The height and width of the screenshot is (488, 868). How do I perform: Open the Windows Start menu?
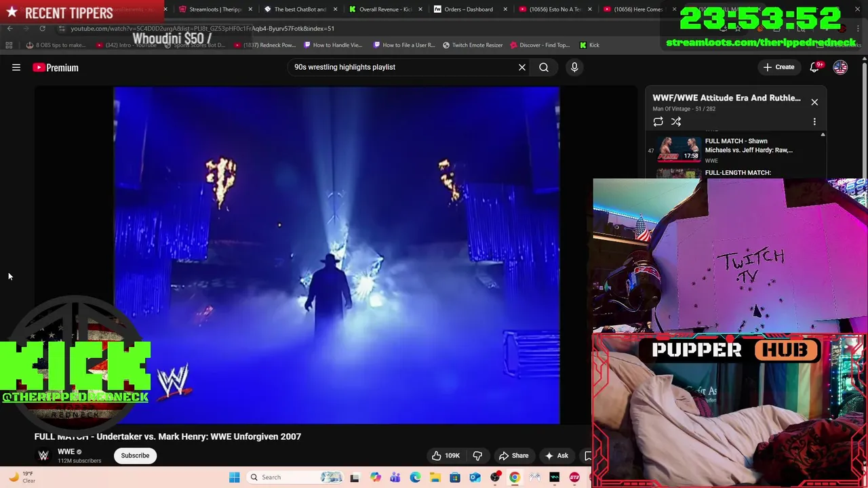pos(234,477)
